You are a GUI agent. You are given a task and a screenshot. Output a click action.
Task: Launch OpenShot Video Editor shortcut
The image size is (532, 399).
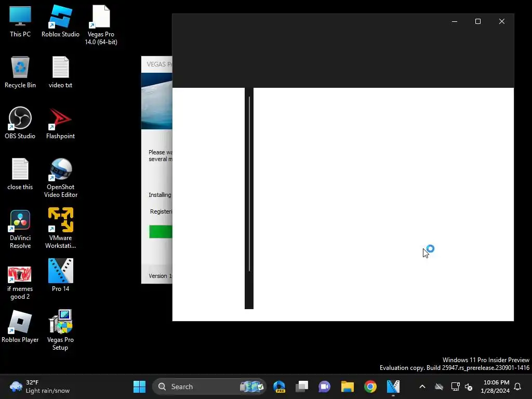(60, 178)
